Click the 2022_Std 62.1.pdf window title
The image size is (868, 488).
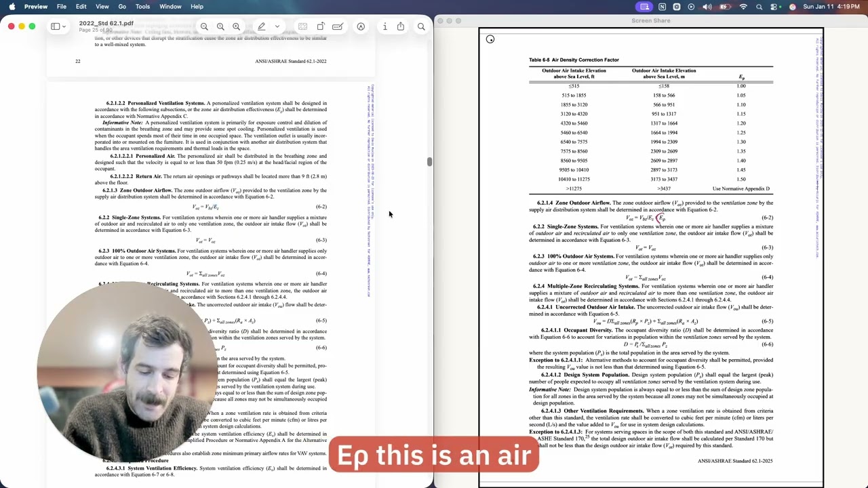point(106,23)
